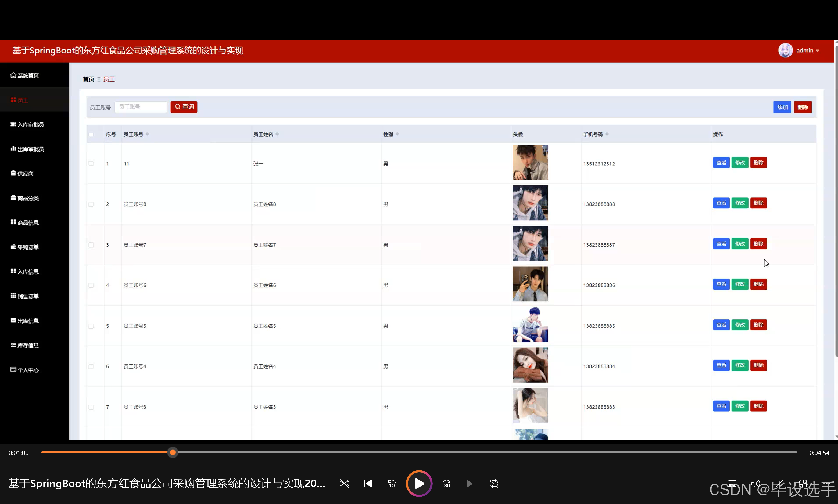Edit employee 员工姓名5 with 修改

pos(740,325)
